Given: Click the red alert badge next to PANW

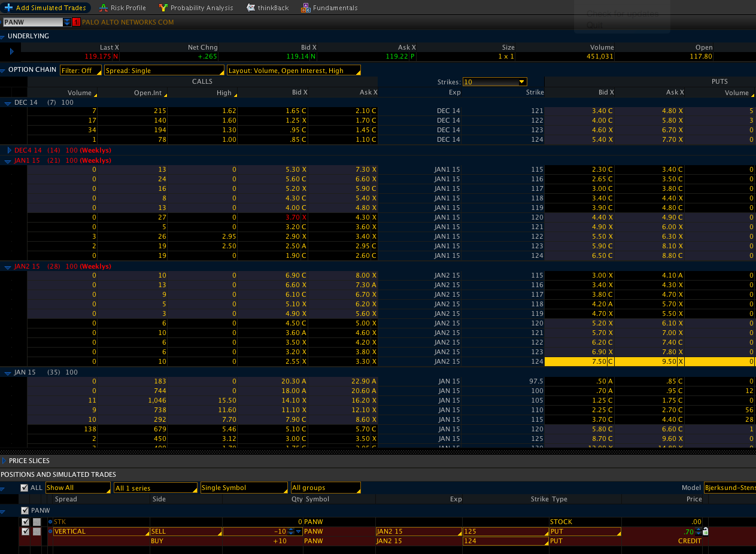Looking at the screenshot, I should coord(76,22).
